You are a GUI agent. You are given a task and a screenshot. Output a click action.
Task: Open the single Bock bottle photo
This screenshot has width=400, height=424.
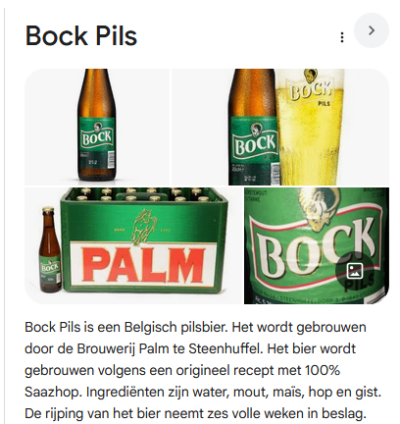coord(97,127)
